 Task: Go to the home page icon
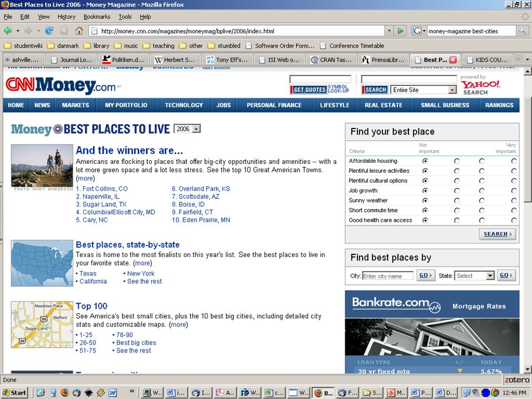coord(79,31)
